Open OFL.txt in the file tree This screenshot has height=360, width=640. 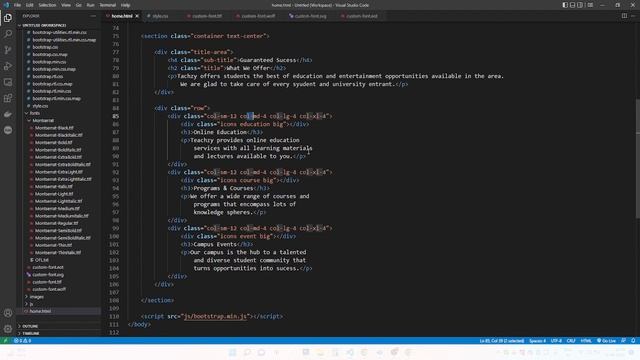(x=41, y=260)
